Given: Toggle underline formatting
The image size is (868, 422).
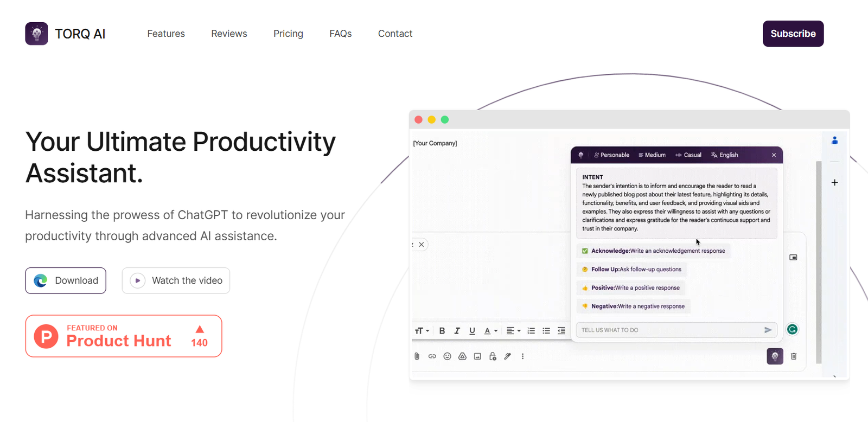Looking at the screenshot, I should (472, 331).
